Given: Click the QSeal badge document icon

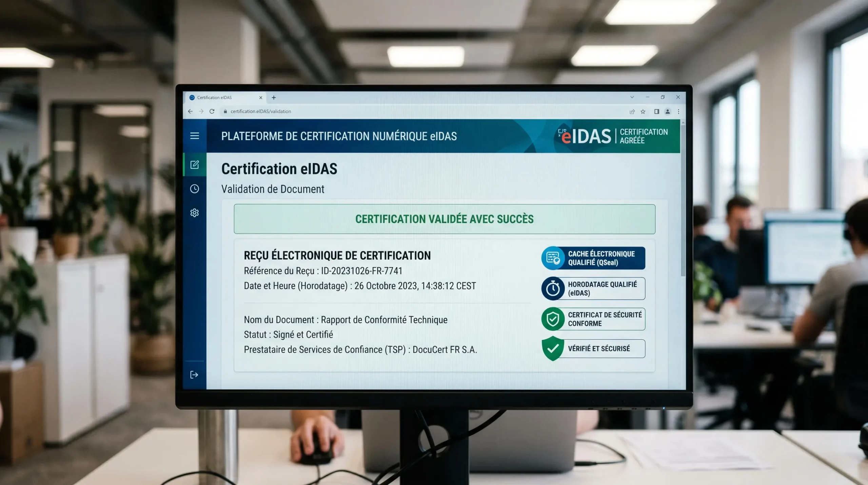Looking at the screenshot, I should (553, 258).
